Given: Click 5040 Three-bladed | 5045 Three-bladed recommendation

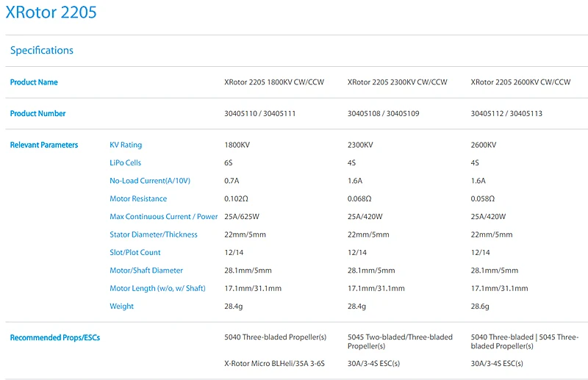Looking at the screenshot, I should (x=525, y=342).
